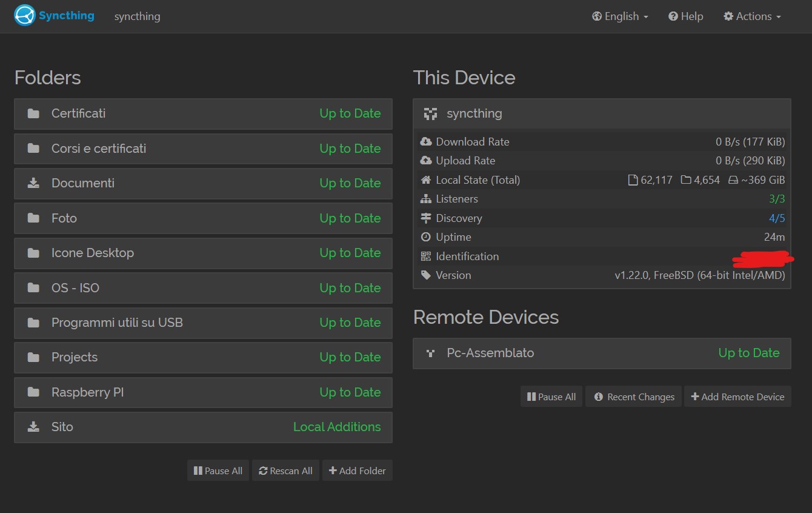Expand the Raspberry PI folder

[x=203, y=392]
